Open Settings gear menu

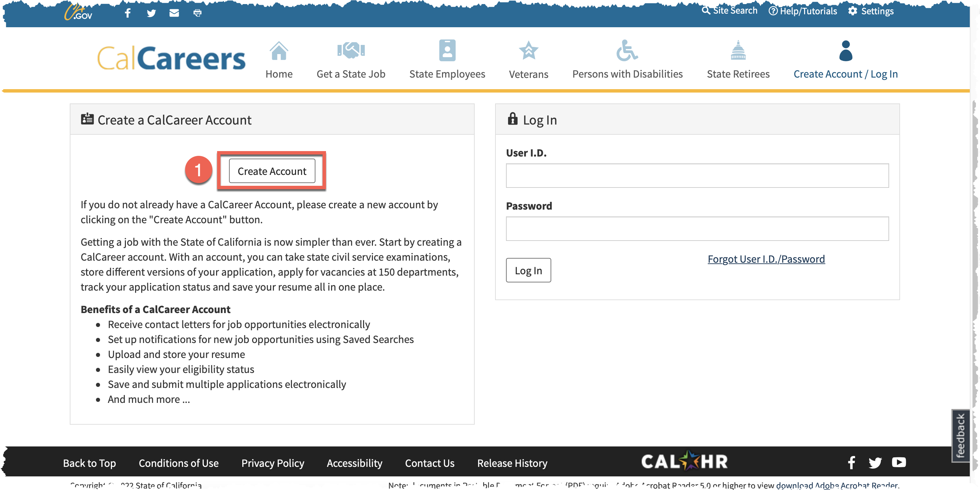[871, 11]
